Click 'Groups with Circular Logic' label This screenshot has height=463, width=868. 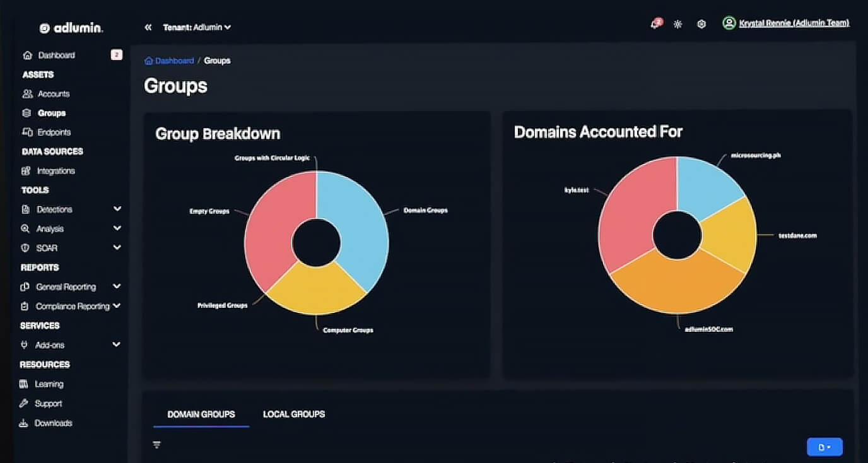tap(272, 158)
